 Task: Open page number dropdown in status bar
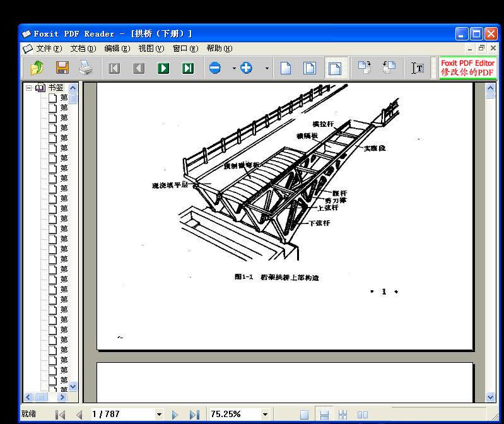(159, 415)
